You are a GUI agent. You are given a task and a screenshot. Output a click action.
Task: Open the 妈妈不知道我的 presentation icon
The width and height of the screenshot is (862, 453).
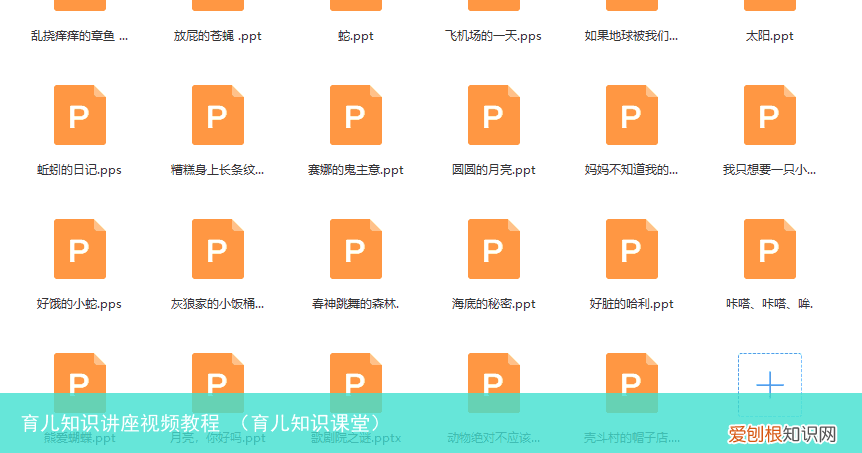632,115
